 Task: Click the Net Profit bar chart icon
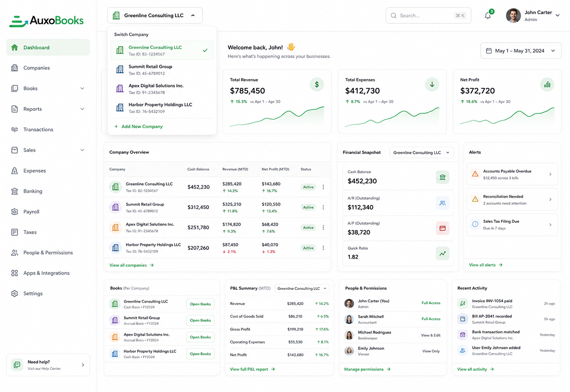(x=547, y=84)
